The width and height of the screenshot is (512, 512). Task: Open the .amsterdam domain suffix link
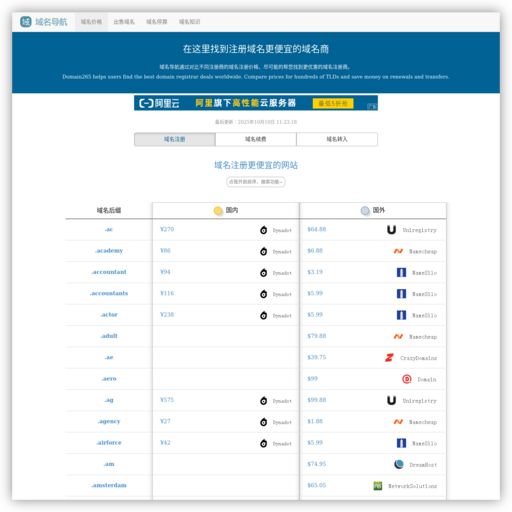pos(109,485)
